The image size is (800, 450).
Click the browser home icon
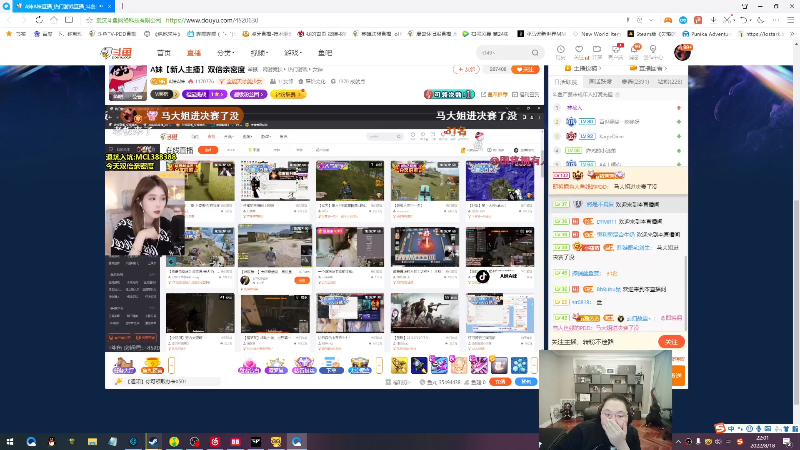coord(54,20)
